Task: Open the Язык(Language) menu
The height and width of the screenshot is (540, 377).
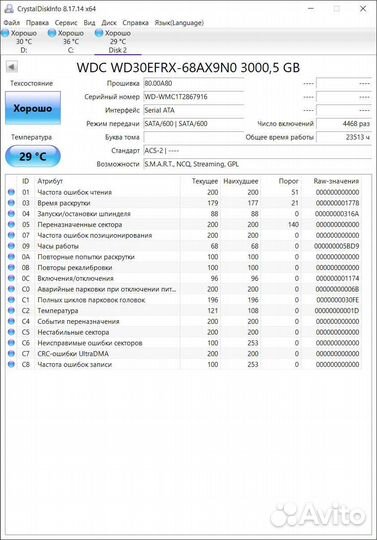Action: point(179,23)
